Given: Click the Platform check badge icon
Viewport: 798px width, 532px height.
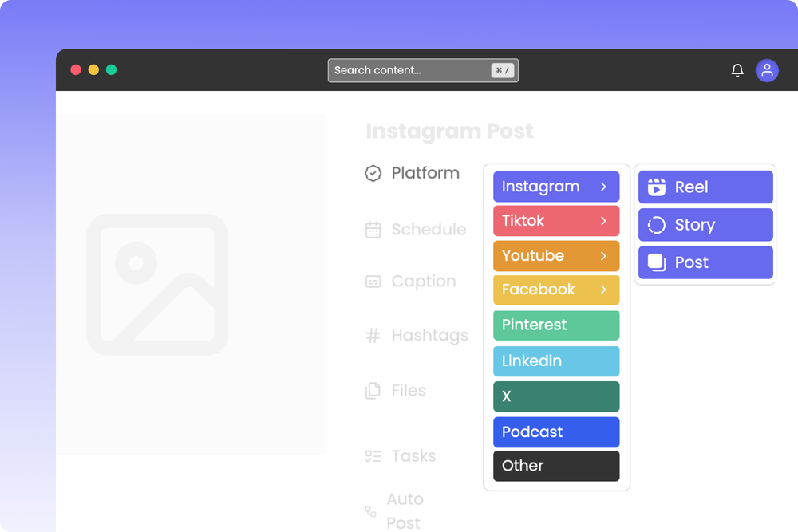Looking at the screenshot, I should (x=373, y=173).
